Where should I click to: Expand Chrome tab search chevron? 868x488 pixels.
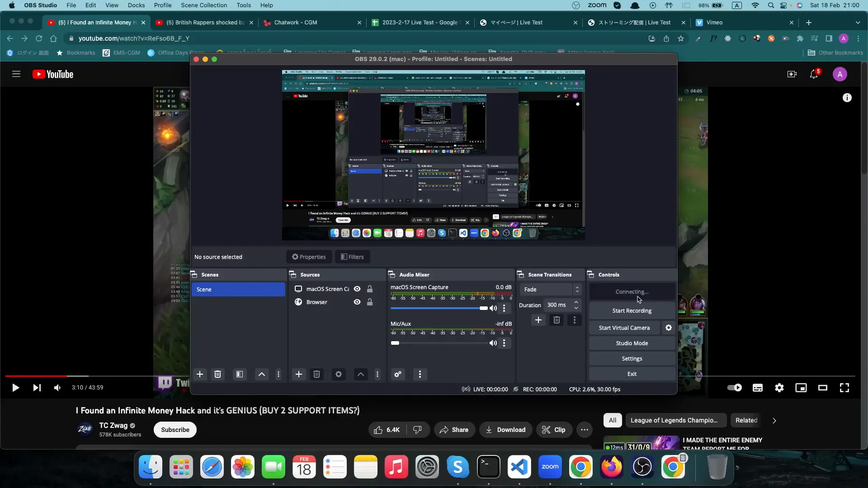[858, 23]
